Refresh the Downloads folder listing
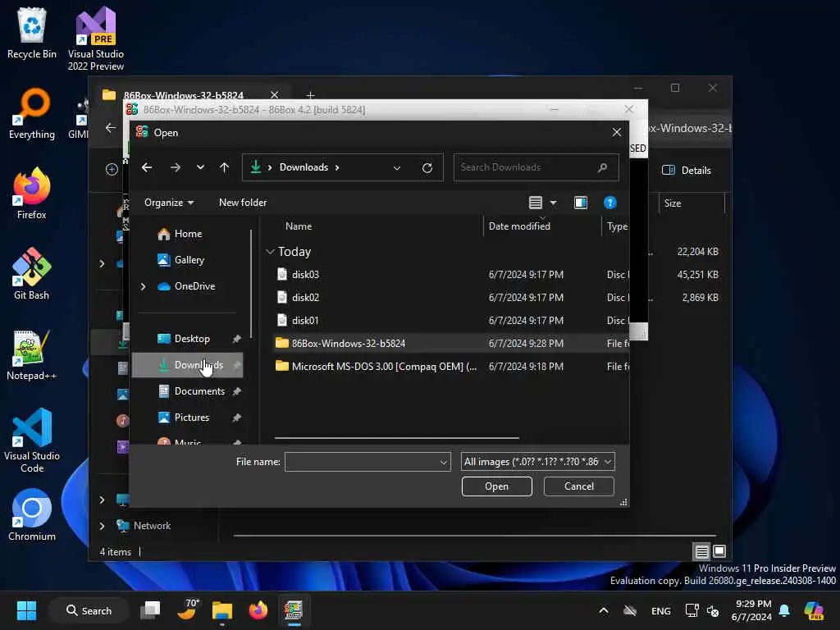 (x=427, y=167)
